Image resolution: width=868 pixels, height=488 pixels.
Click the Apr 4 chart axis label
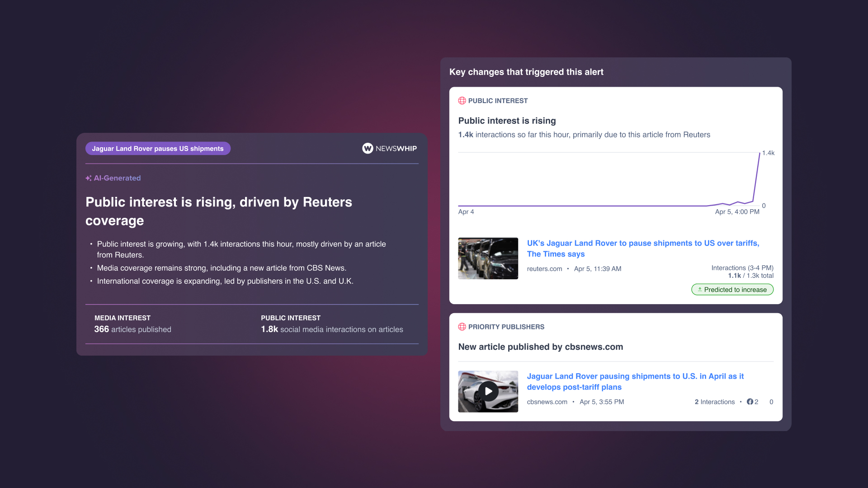pyautogui.click(x=466, y=212)
